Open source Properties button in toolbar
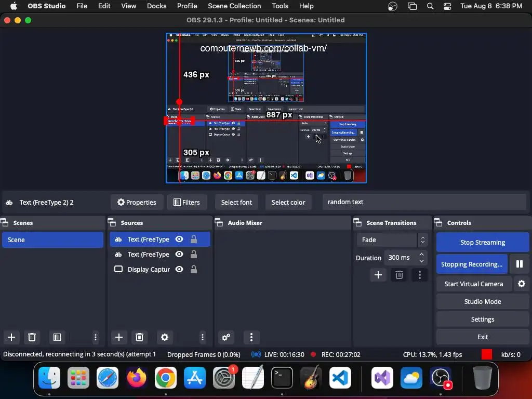 pos(137,202)
